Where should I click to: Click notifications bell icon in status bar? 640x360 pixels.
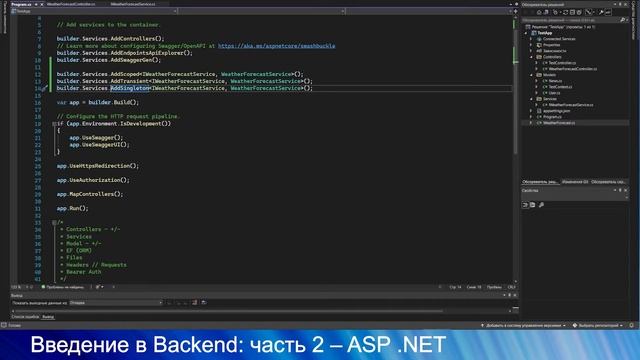pos(631,326)
